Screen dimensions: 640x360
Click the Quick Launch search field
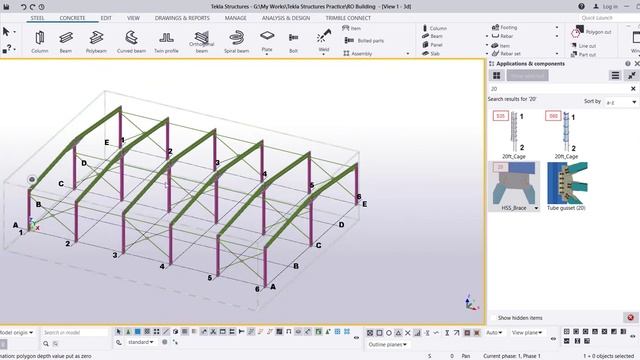tap(608, 18)
